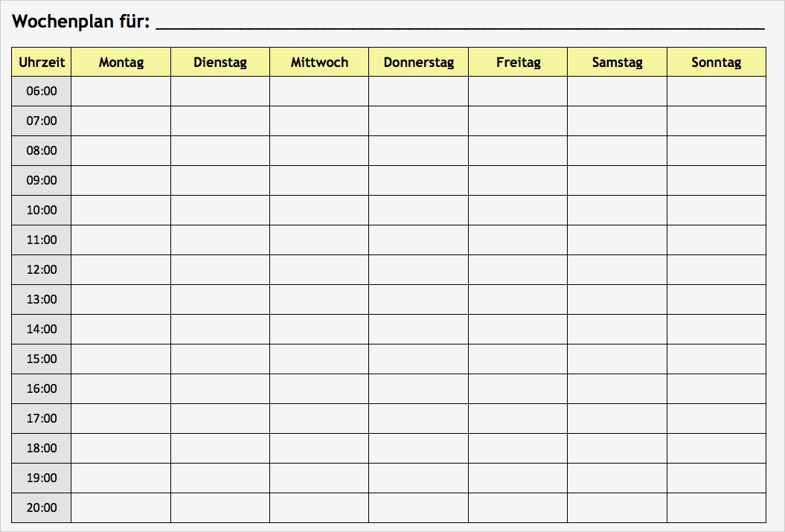This screenshot has height=532, width=785.
Task: Click the Sonntag column header
Action: tap(716, 63)
